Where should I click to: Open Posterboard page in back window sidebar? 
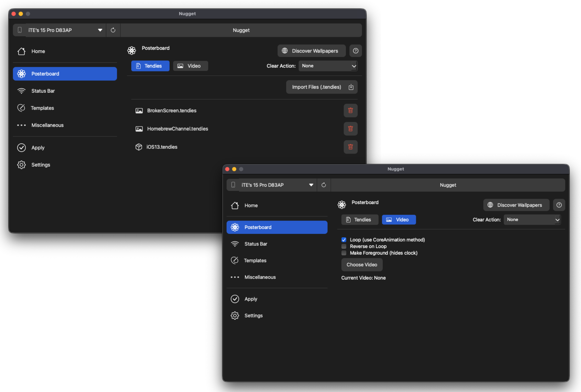click(x=65, y=74)
